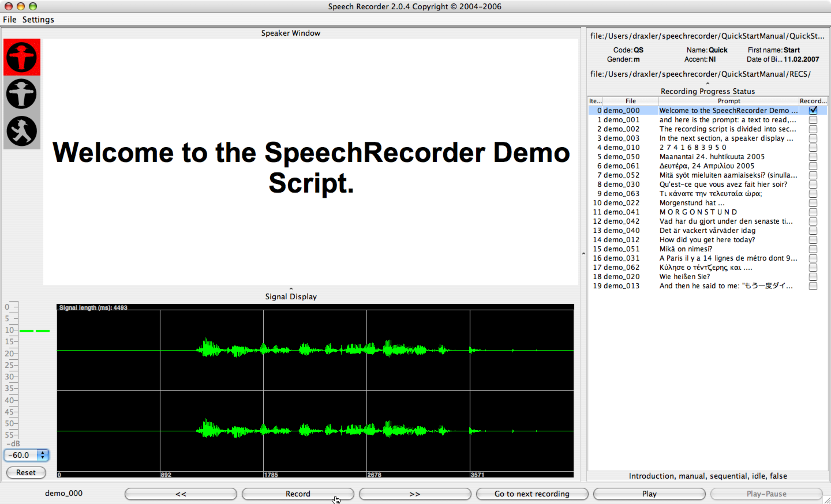Click the bottom walking figure light icon
Viewport: 831px width, 504px height.
tap(22, 131)
